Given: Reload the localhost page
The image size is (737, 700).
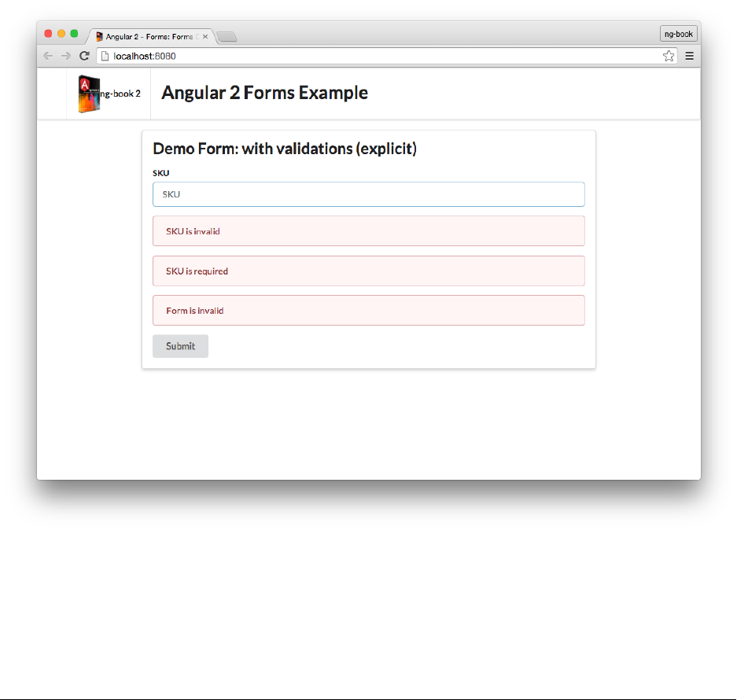Looking at the screenshot, I should tap(84, 56).
